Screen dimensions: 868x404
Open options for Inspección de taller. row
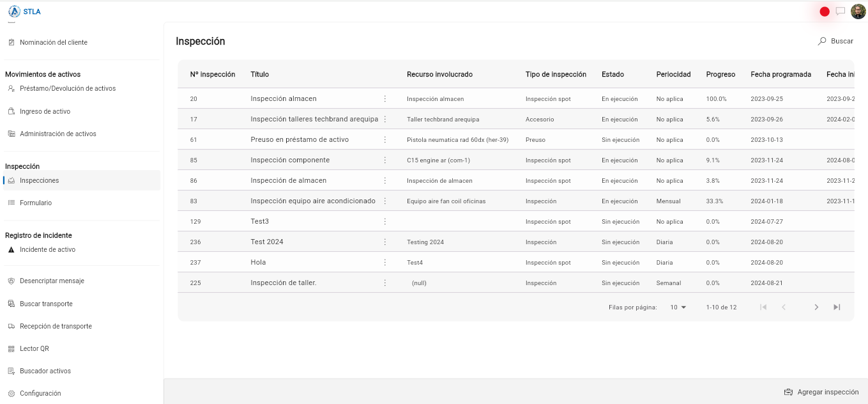point(385,283)
